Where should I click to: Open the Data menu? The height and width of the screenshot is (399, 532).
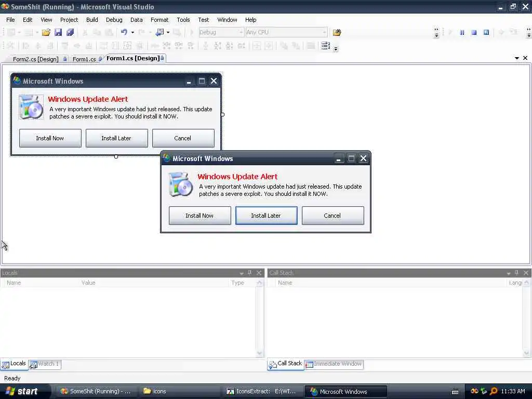[x=137, y=20]
